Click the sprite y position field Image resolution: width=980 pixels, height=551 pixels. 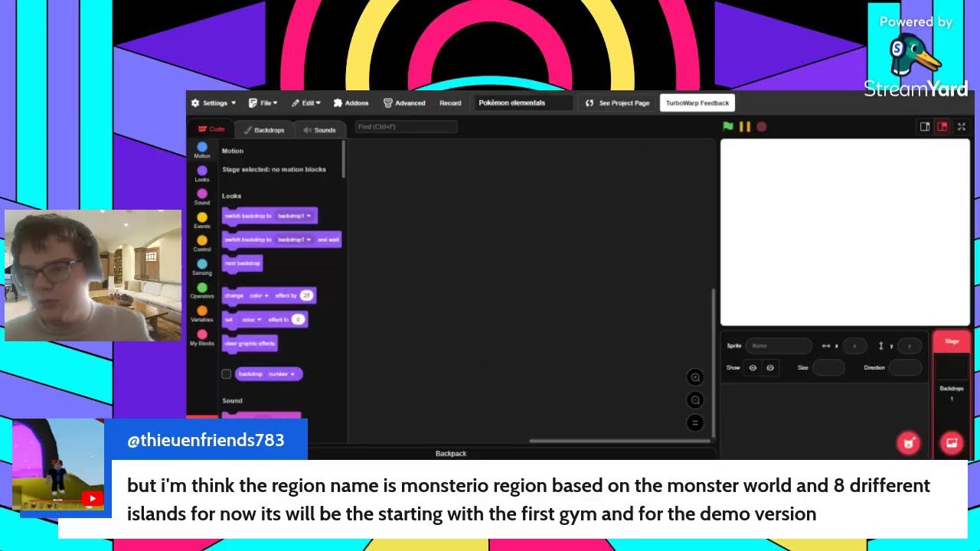(909, 346)
